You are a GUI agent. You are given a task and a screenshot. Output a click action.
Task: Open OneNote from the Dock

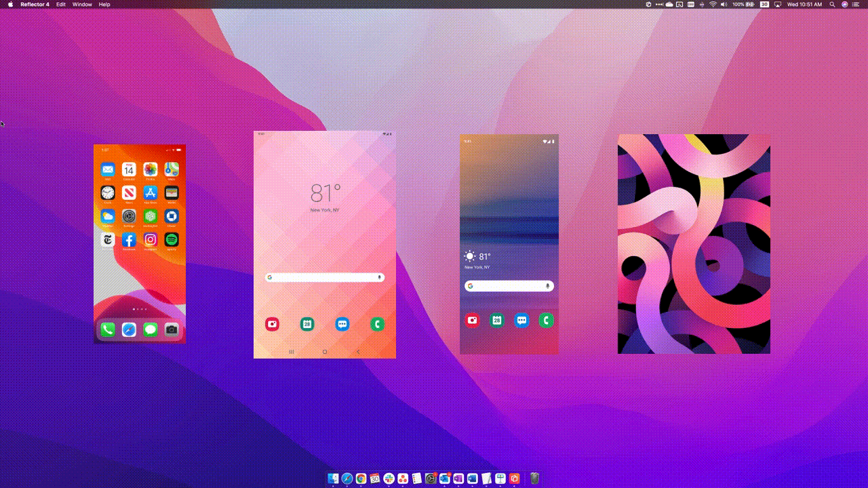tap(458, 479)
